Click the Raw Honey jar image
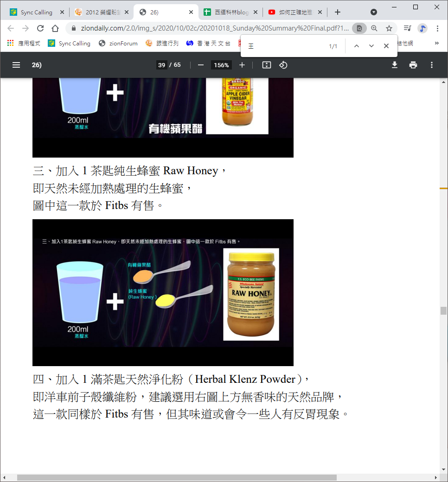 pos(251,294)
